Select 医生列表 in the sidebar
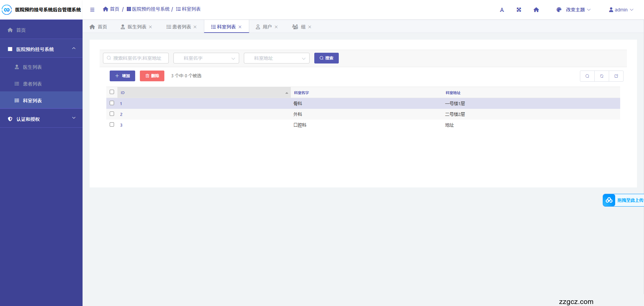Screen dimensions: 644x306 pos(32,67)
